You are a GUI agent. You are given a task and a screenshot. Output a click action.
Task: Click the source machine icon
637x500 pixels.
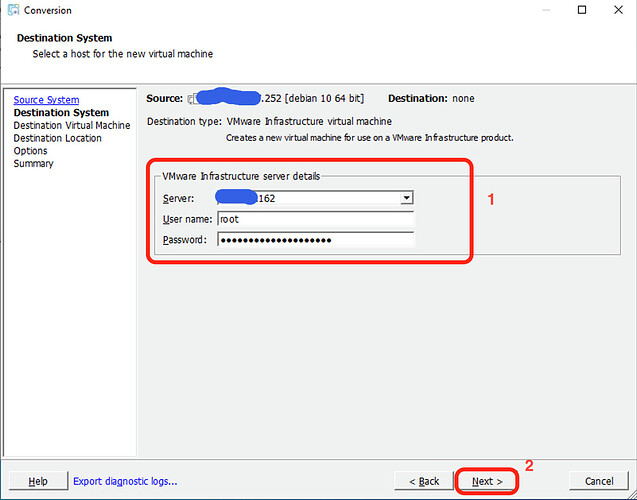click(x=192, y=99)
